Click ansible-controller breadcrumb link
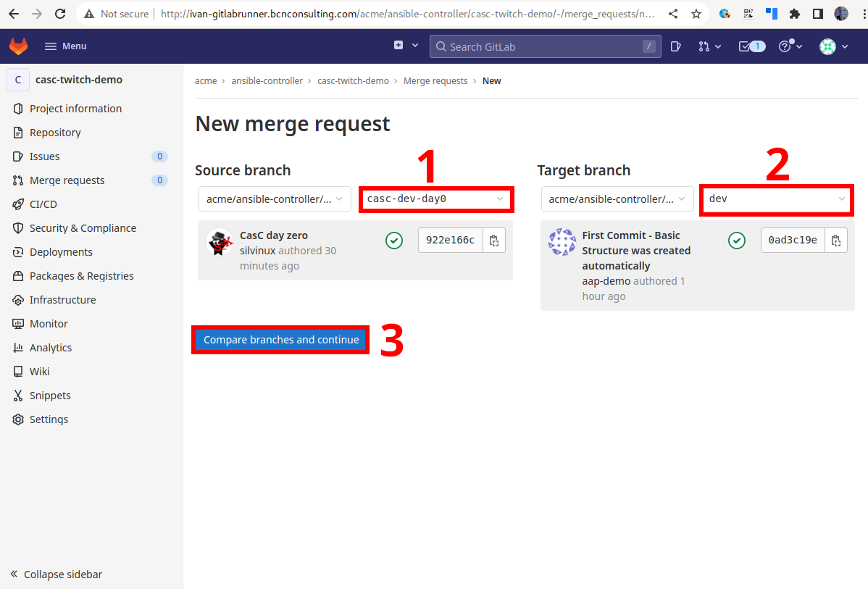 click(267, 81)
